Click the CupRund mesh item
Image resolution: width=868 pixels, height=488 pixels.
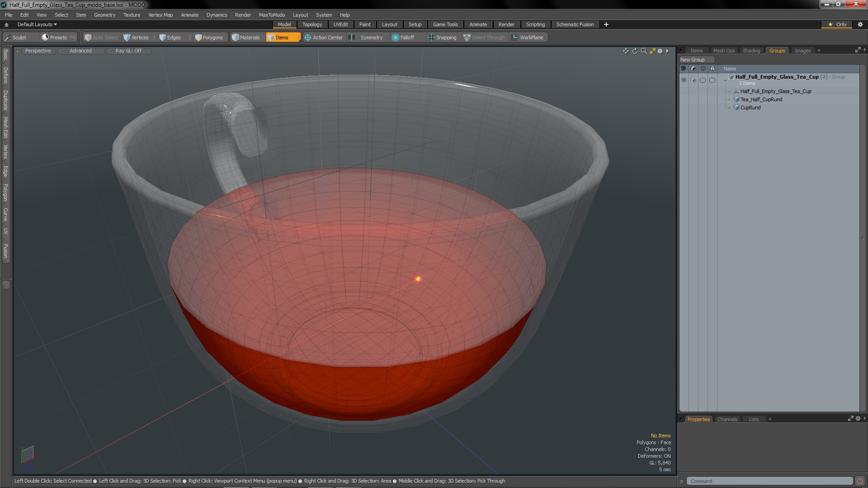tap(750, 108)
